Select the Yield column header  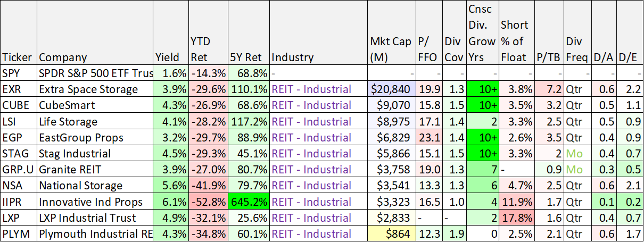[x=171, y=33]
